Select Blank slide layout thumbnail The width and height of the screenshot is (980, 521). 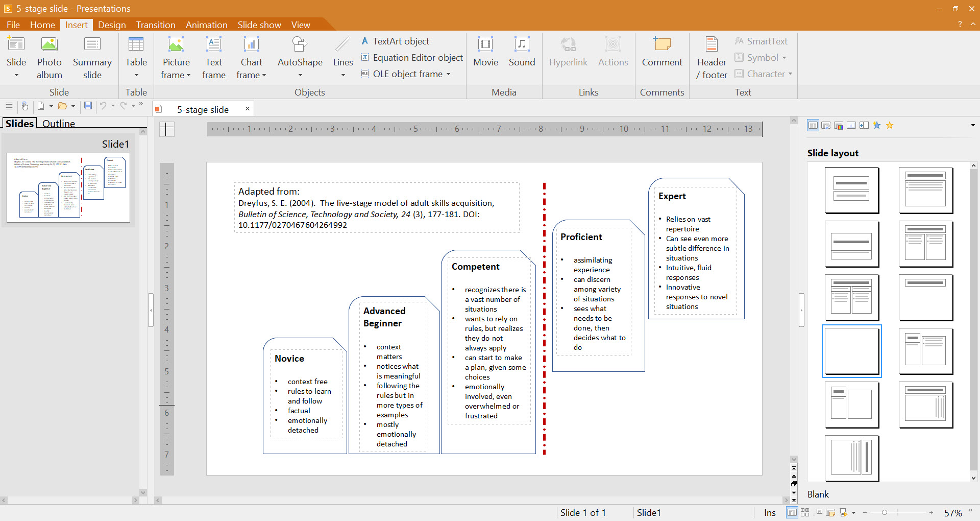(x=852, y=351)
